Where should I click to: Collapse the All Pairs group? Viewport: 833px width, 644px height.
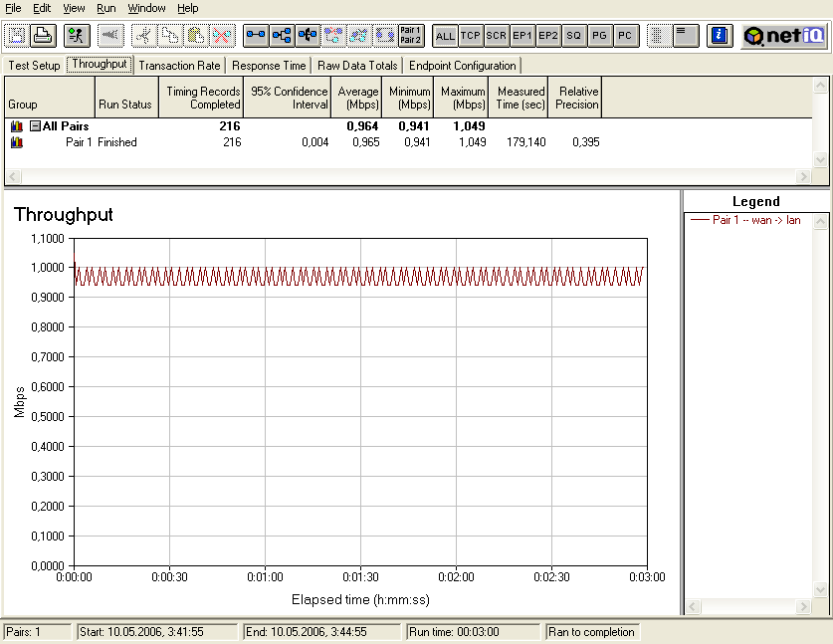click(35, 126)
